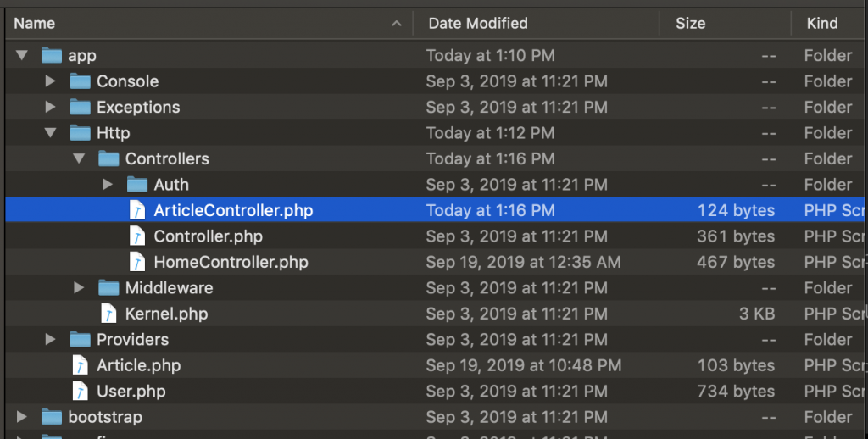Click the HomeController.php file icon

(137, 262)
